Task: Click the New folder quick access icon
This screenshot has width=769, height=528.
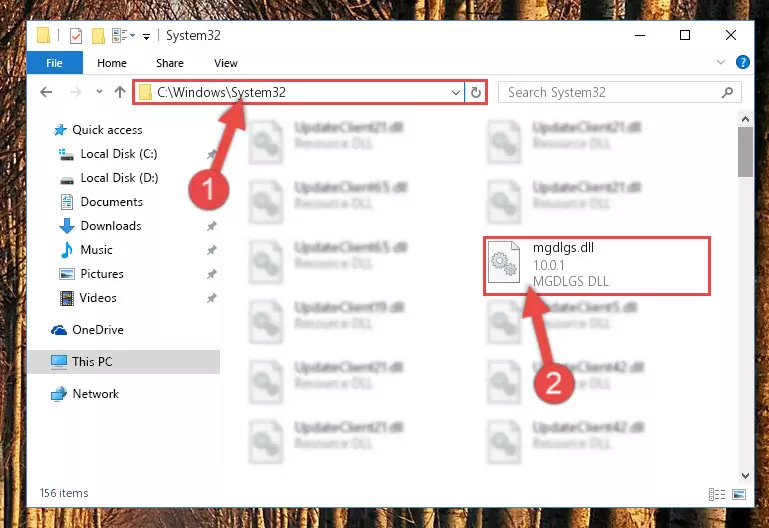Action: point(98,35)
